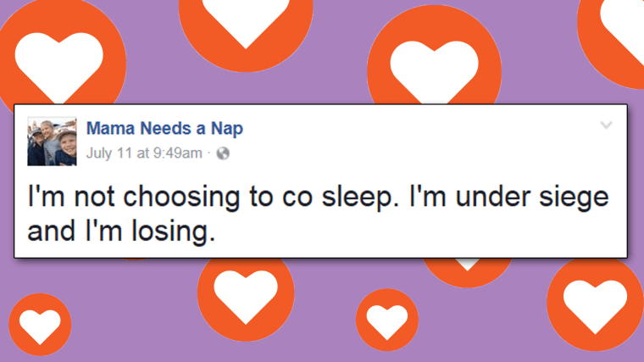The image size is (644, 362).
Task: Click the globe public-privacy icon
Action: (224, 153)
